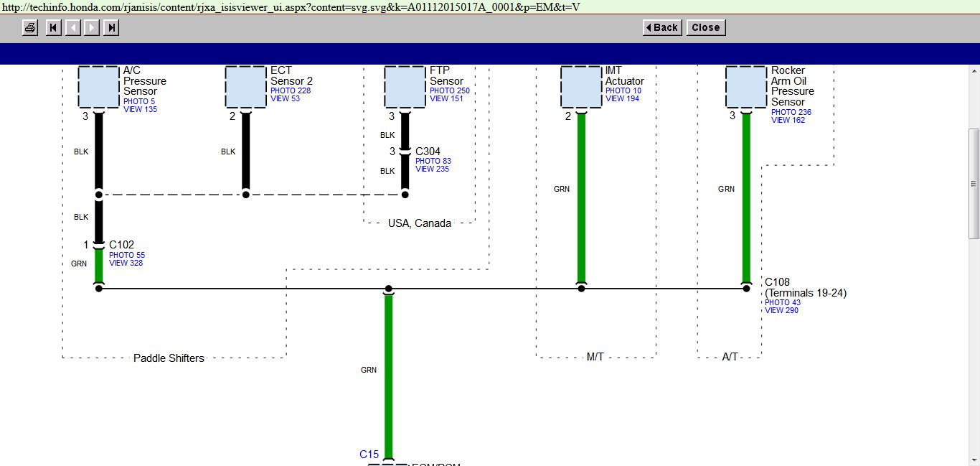This screenshot has height=466, width=980.
Task: Advance to the next page arrow
Action: (x=92, y=28)
